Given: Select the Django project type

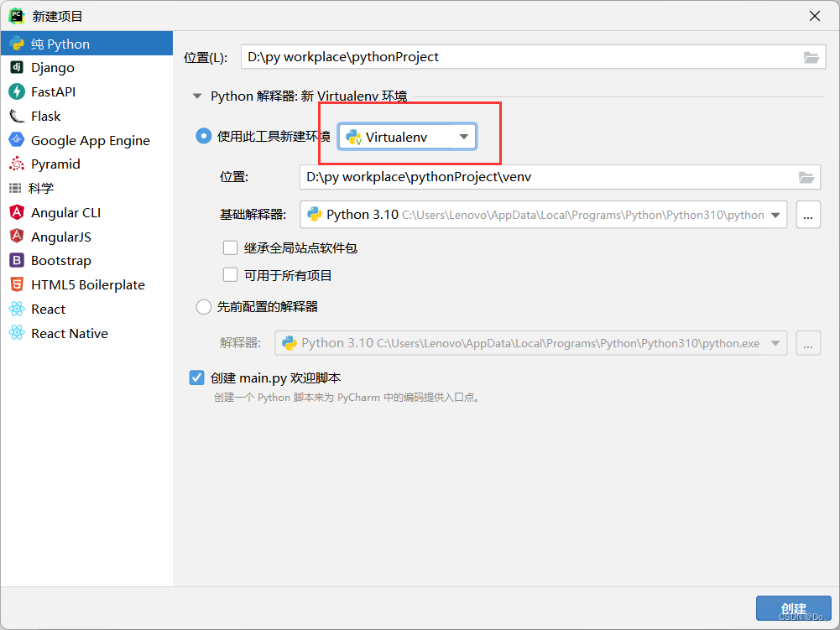Looking at the screenshot, I should 51,67.
